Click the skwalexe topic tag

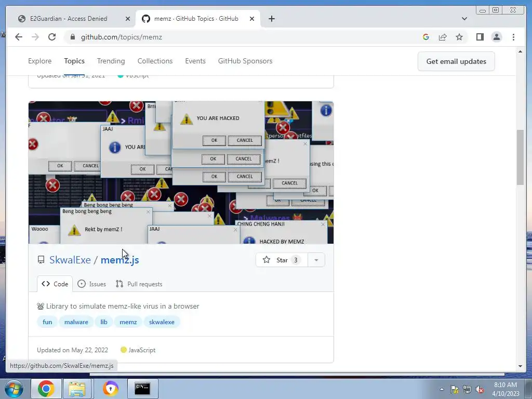(x=162, y=322)
